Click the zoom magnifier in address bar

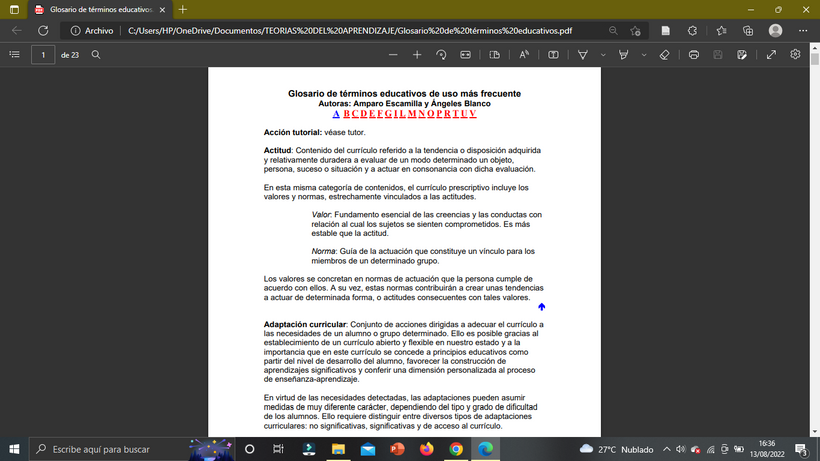point(613,31)
